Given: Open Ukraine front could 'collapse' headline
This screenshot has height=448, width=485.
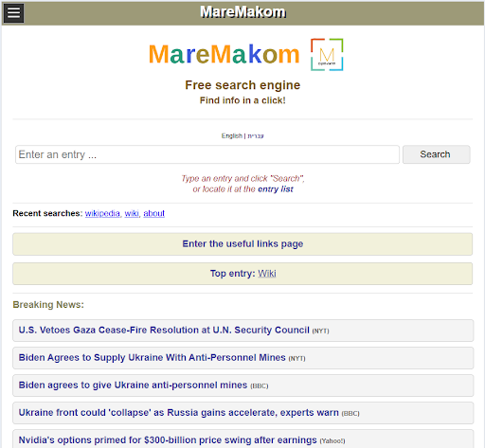Looking at the screenshot, I should (242, 413).
